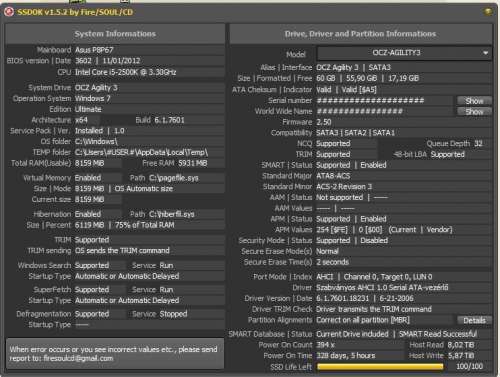Select Secure Erase Mode value Normal
Screen dimensions: 500x377
coord(327,251)
